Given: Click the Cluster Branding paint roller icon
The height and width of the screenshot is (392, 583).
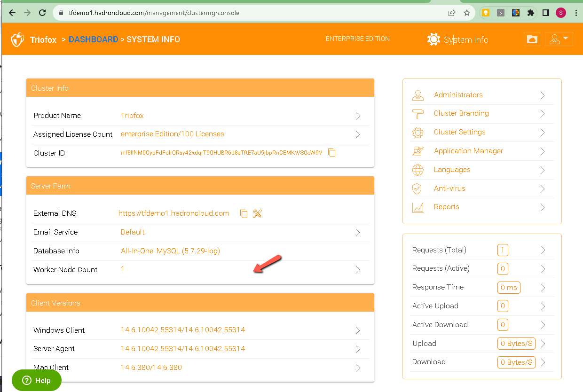Looking at the screenshot, I should (418, 113).
